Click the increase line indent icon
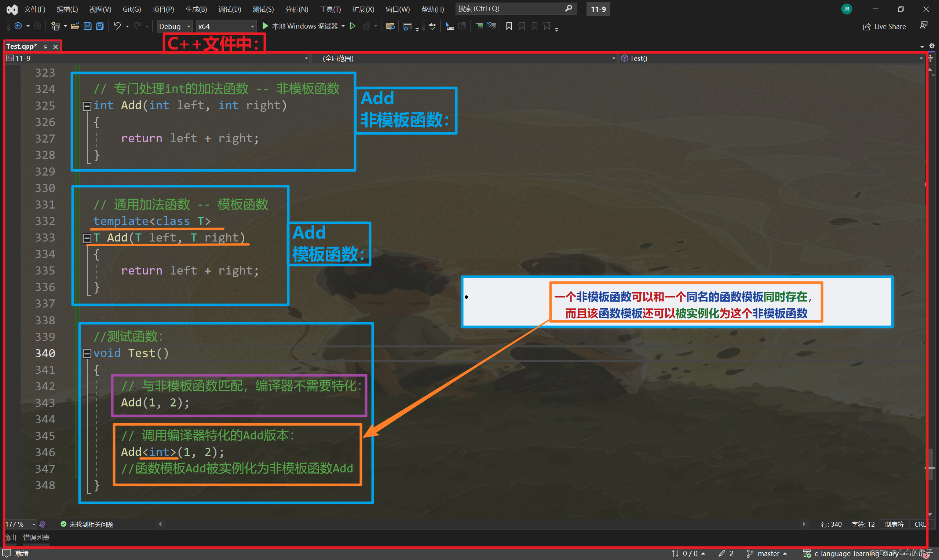 click(x=479, y=26)
